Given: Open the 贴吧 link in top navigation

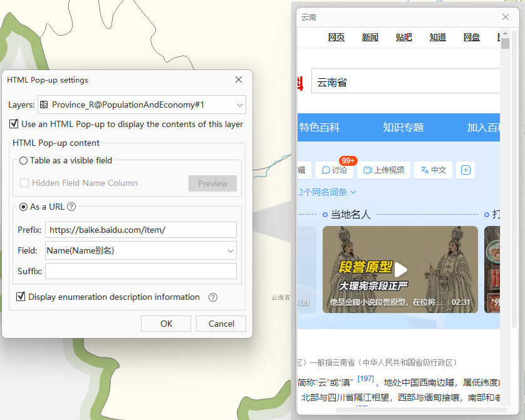Looking at the screenshot, I should 404,38.
